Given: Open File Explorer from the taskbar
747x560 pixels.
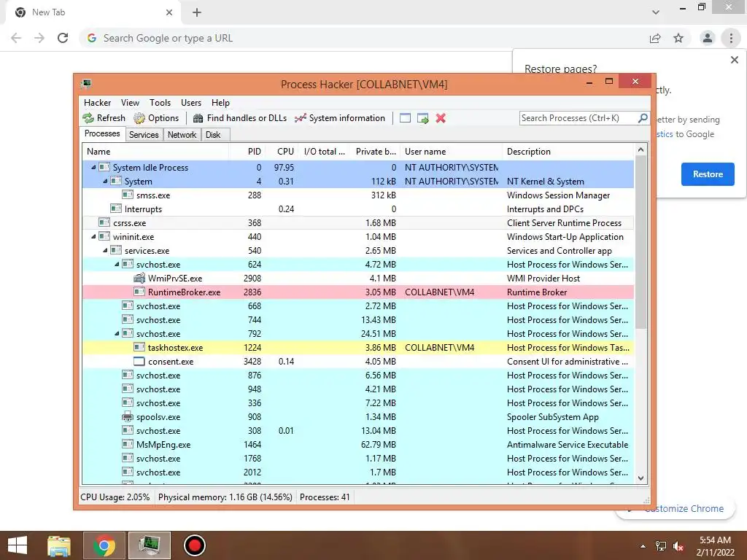Looking at the screenshot, I should point(59,545).
